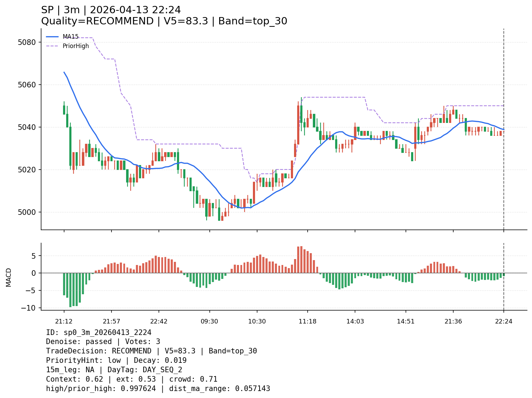
Task: Click the 5080 price axis label
Action: pos(27,42)
